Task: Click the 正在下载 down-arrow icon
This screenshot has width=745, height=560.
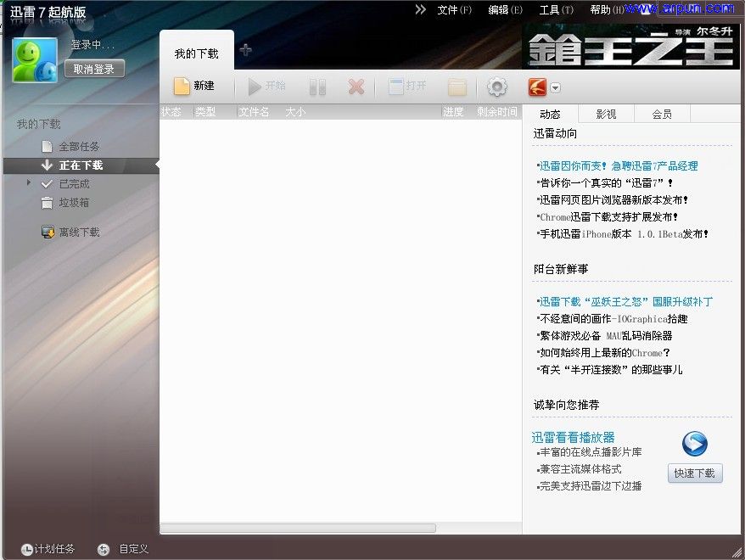Action: click(47, 165)
